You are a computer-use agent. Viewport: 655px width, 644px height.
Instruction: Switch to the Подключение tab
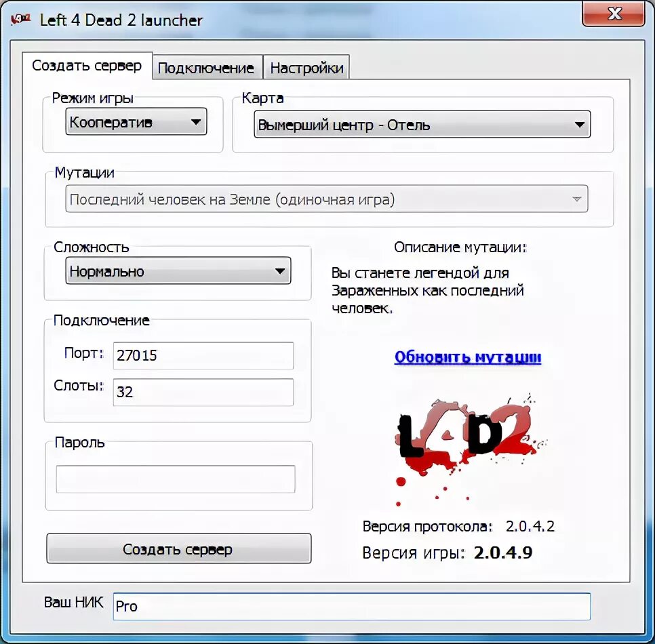tap(207, 67)
